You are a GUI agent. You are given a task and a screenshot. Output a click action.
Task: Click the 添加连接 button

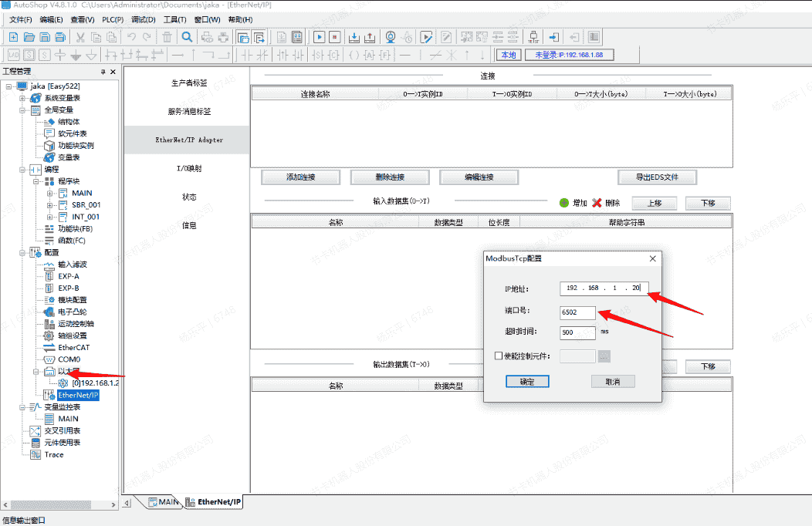pyautogui.click(x=300, y=177)
